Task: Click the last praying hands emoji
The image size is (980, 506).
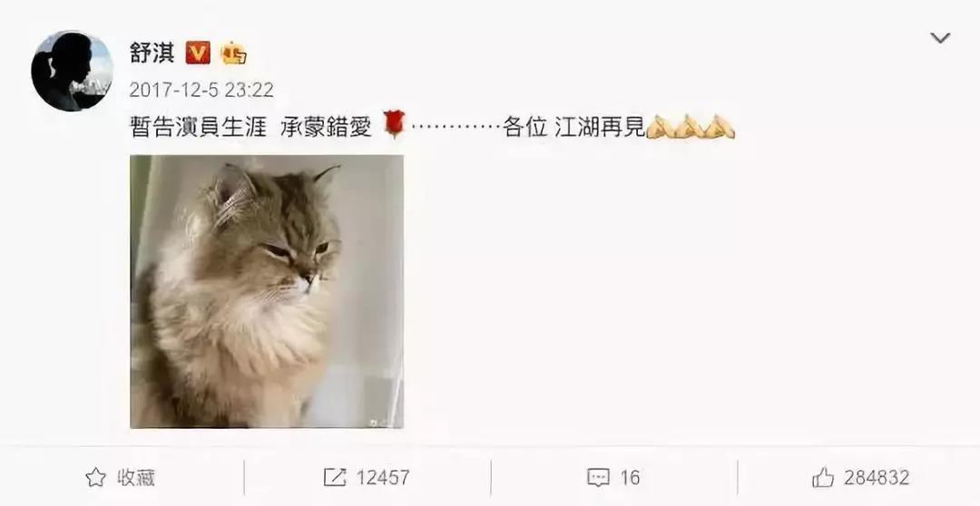Action: pos(720,127)
